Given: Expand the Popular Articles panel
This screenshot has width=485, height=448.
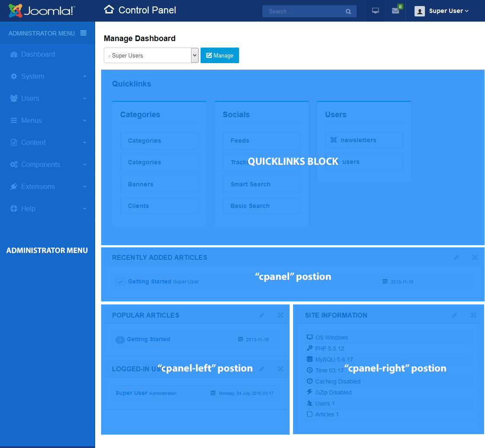Looking at the screenshot, I should coord(281,315).
